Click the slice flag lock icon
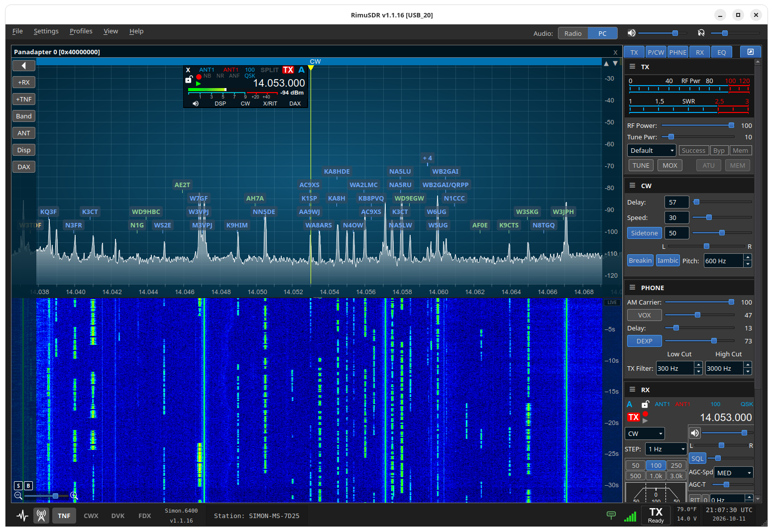Screen dimensions: 773x532 (x=189, y=79)
